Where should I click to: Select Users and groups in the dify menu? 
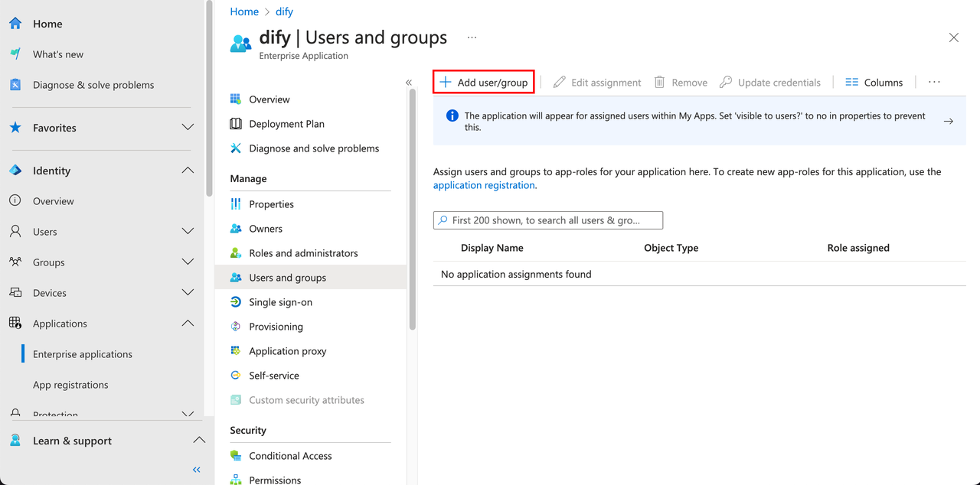(x=311, y=278)
